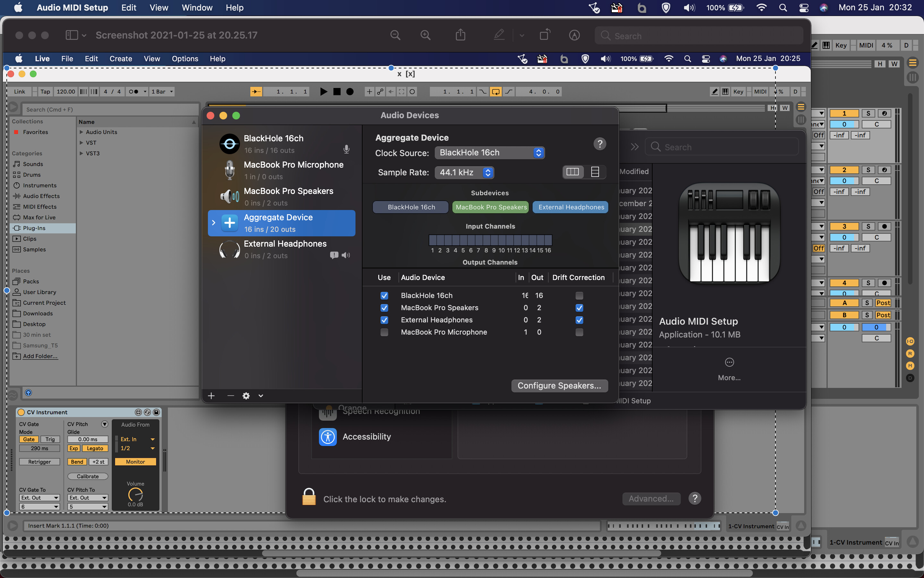Click the zoom out icon in Preview toolbar
The image size is (924, 578).
(x=395, y=35)
